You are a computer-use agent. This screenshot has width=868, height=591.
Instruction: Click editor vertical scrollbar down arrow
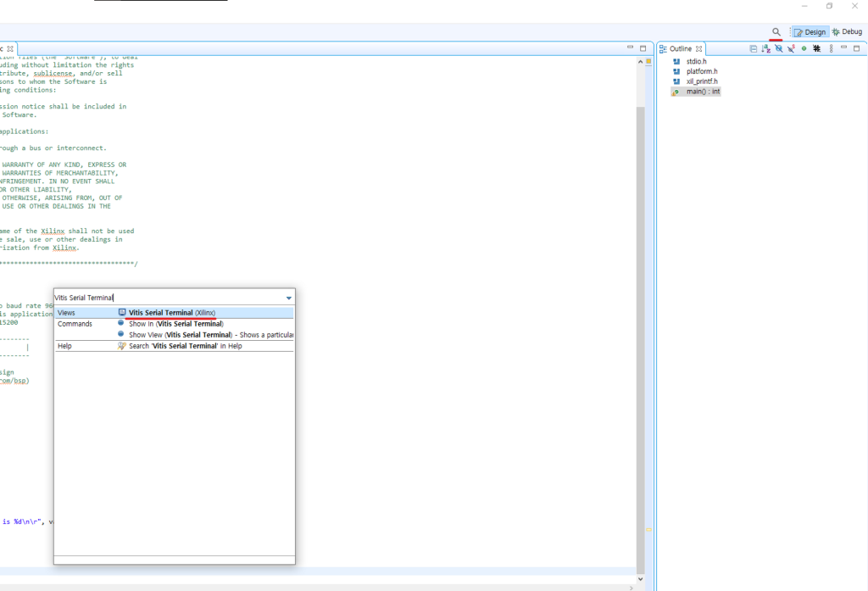point(641,579)
